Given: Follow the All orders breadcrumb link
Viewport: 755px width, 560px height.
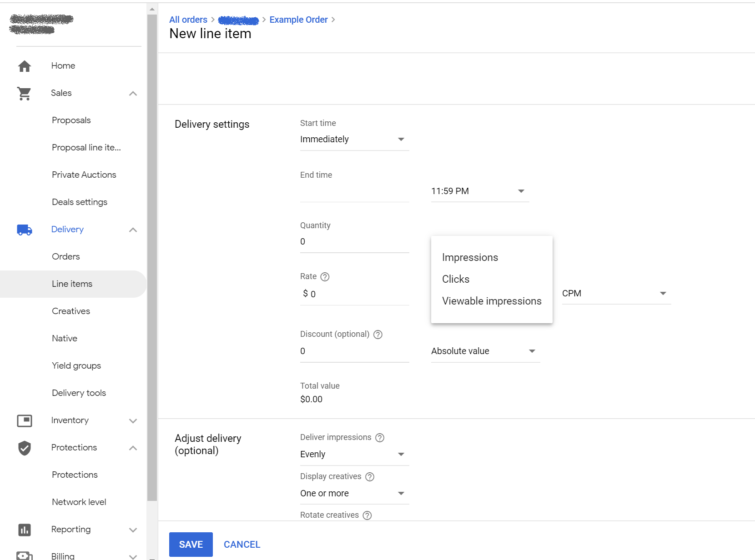Looking at the screenshot, I should (188, 20).
